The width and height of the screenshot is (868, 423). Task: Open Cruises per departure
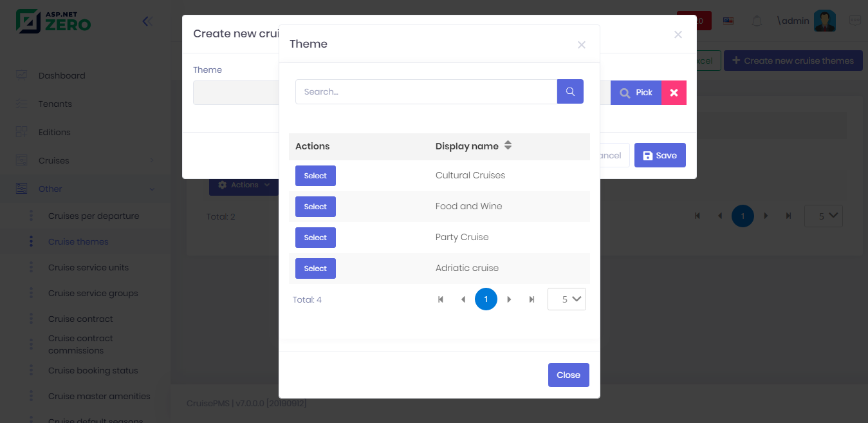coord(94,216)
